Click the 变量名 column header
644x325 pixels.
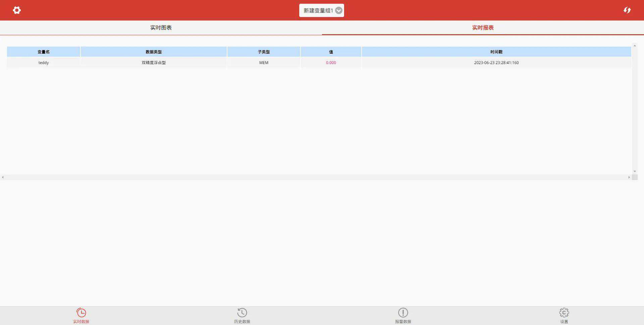tap(44, 52)
